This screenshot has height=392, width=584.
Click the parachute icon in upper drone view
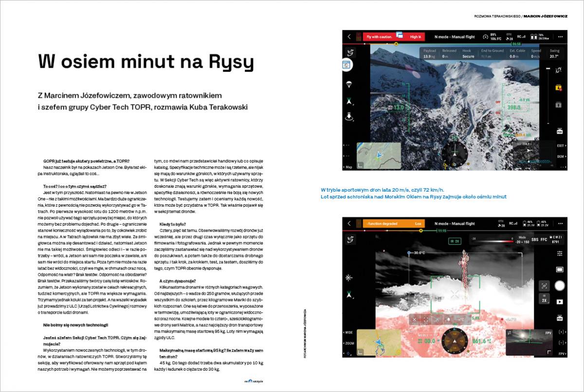point(349,84)
